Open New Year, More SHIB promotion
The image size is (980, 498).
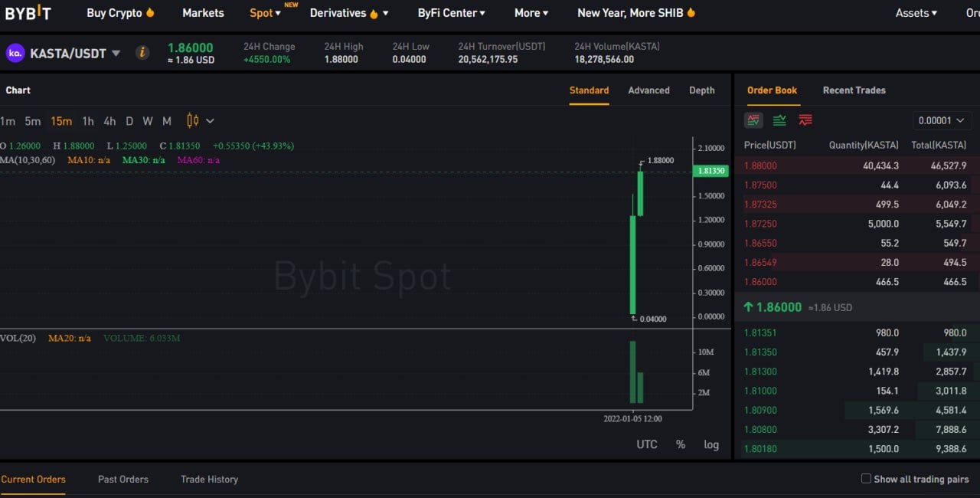[x=636, y=13]
